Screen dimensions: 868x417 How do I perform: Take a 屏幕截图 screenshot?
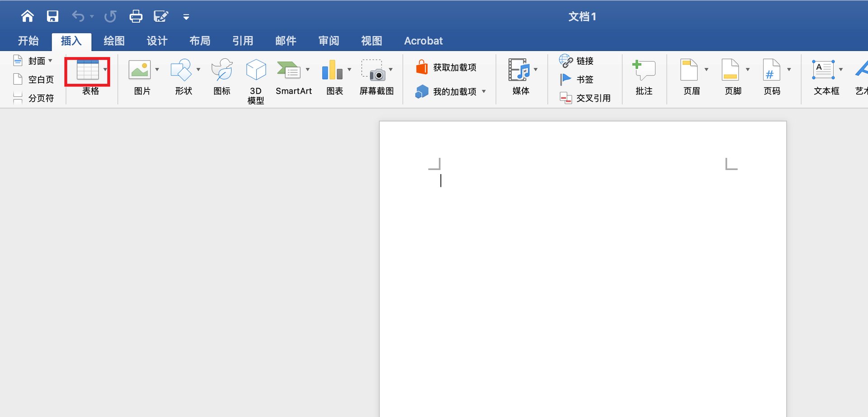[x=376, y=77]
